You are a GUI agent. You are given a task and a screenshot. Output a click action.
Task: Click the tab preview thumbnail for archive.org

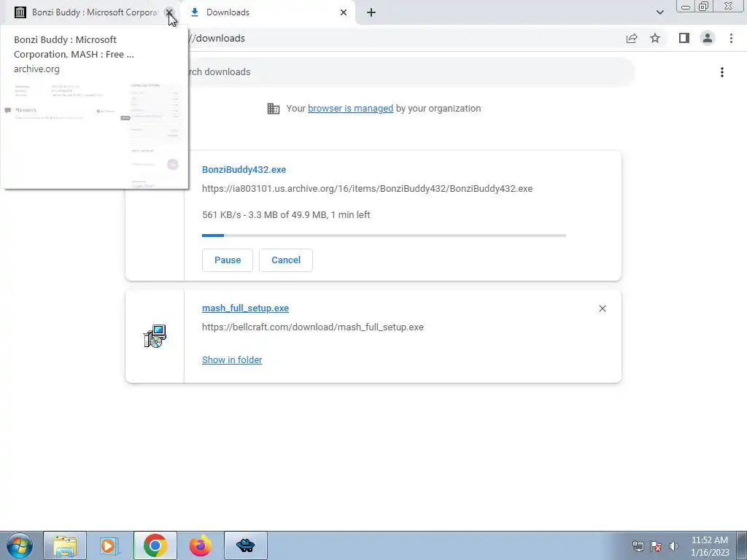pyautogui.click(x=93, y=135)
